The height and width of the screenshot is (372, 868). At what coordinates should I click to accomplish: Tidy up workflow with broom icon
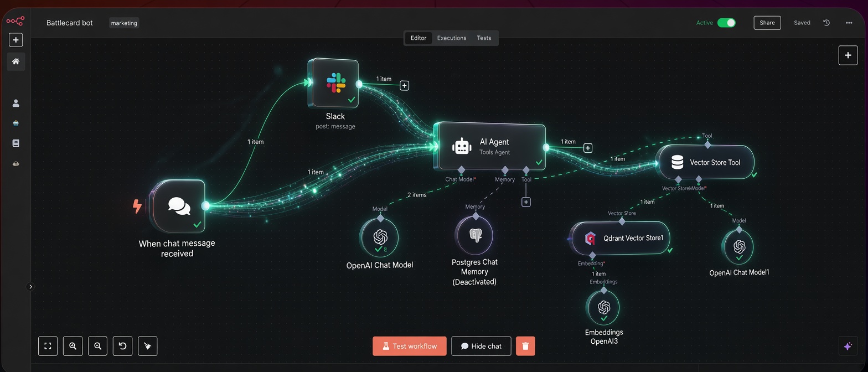coord(147,346)
